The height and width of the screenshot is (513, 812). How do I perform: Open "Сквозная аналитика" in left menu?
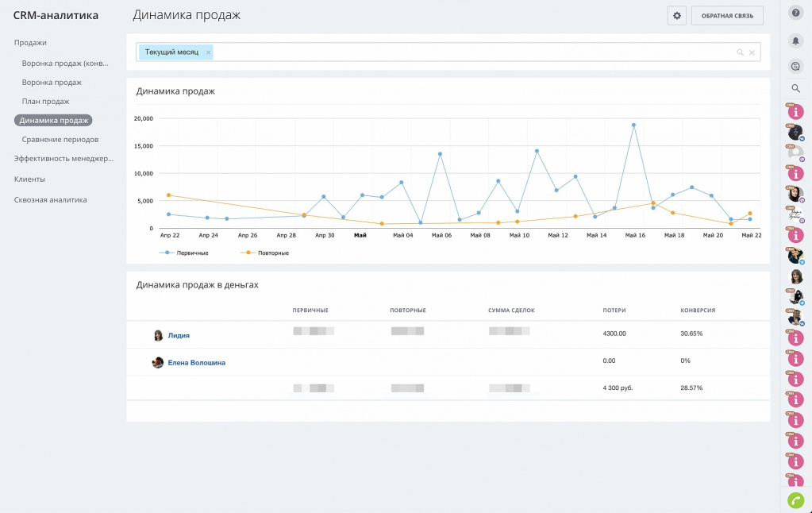point(50,199)
